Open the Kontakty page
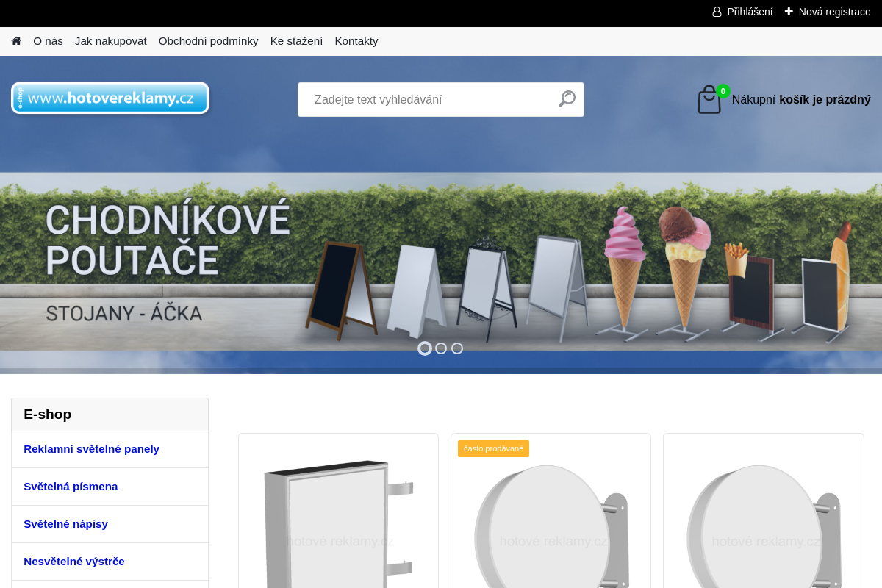 [356, 41]
